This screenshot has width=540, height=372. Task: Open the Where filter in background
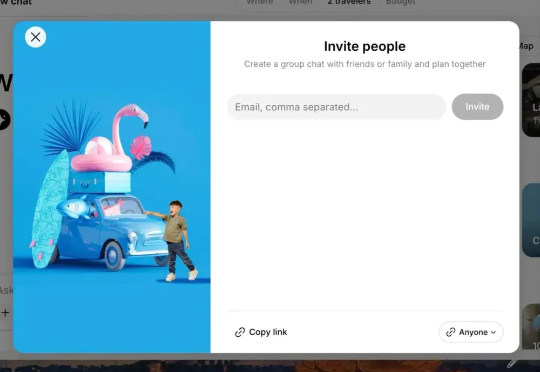(260, 2)
